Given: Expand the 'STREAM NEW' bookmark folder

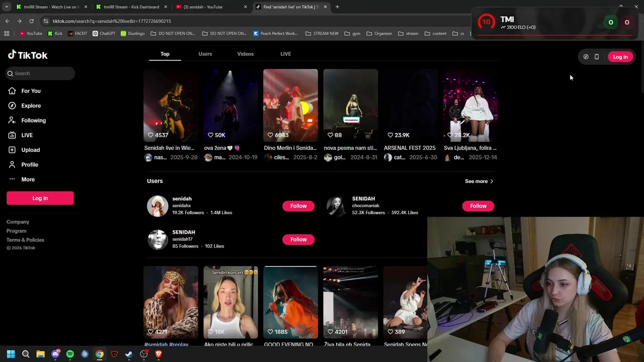Looking at the screenshot, I should tap(322, 34).
